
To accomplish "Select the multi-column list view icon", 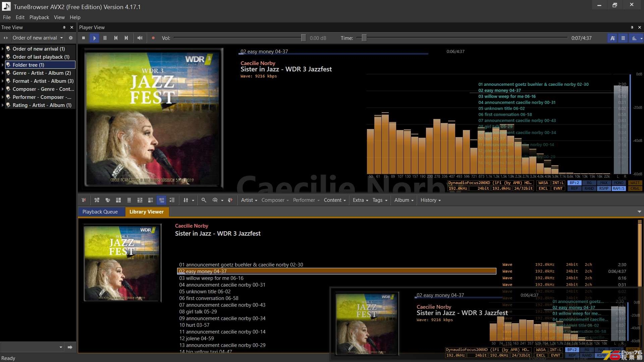I will [x=140, y=200].
